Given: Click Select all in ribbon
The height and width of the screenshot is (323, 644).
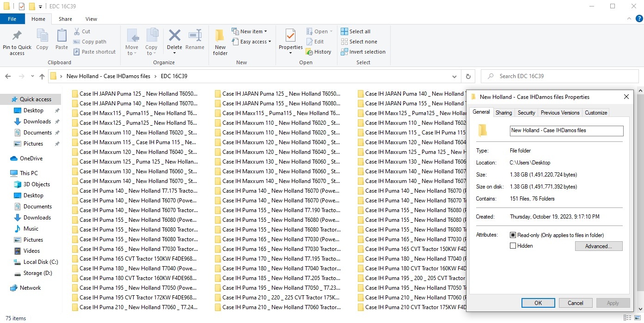Looking at the screenshot, I should [356, 31].
